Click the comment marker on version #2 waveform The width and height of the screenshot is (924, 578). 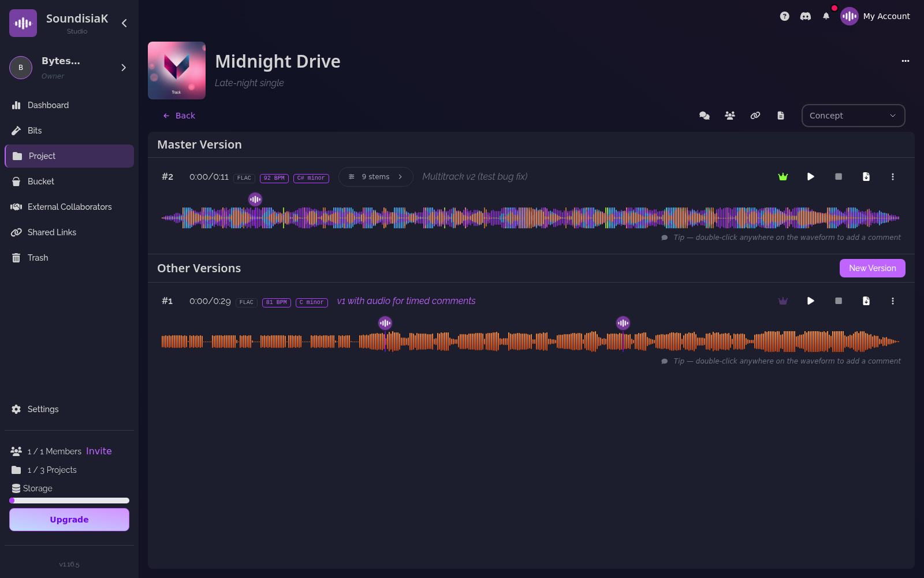pyautogui.click(x=255, y=199)
